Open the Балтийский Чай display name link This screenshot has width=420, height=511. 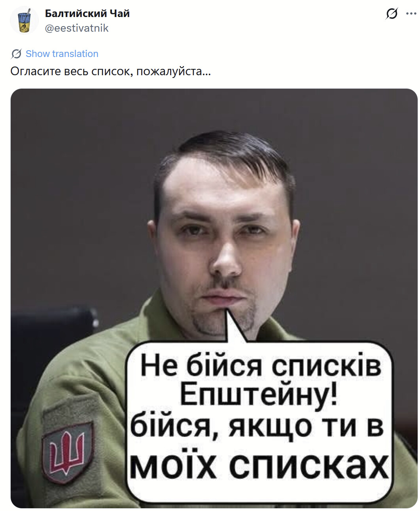point(87,13)
